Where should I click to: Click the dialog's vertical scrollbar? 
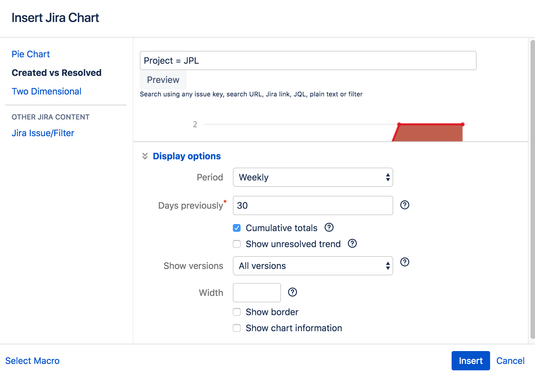coord(532,189)
